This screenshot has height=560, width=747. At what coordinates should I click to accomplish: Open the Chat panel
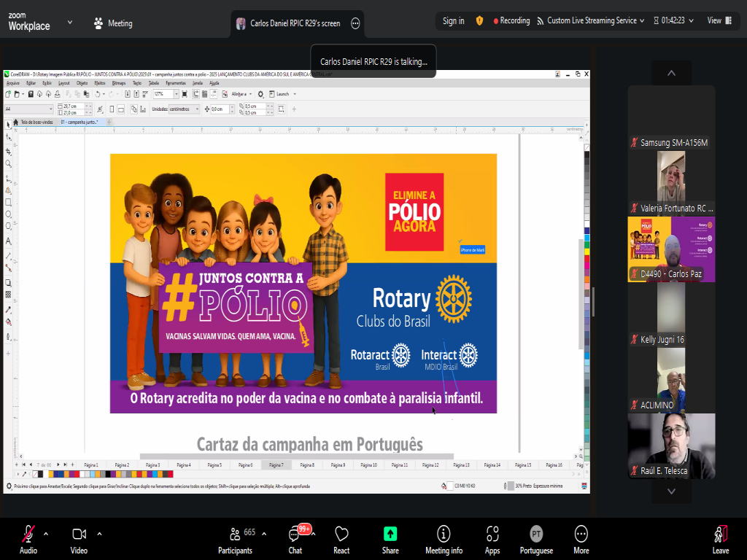click(x=295, y=538)
